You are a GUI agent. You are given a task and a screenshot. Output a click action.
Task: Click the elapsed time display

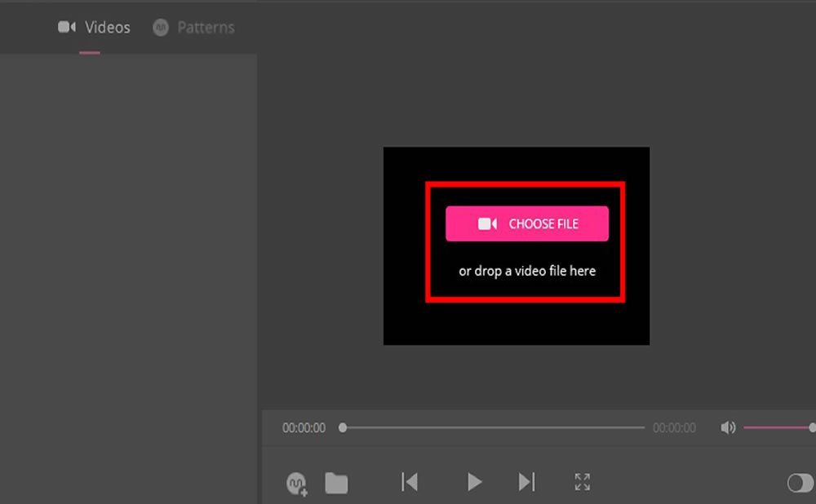[304, 428]
